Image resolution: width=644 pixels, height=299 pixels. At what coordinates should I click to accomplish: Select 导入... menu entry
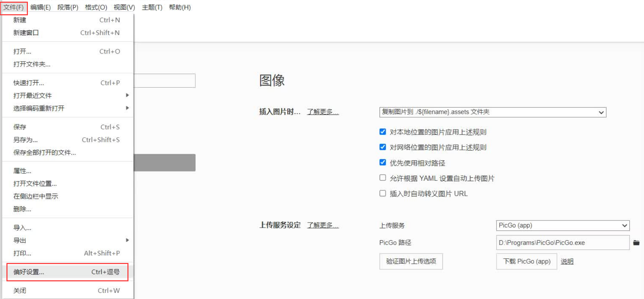pyautogui.click(x=68, y=228)
